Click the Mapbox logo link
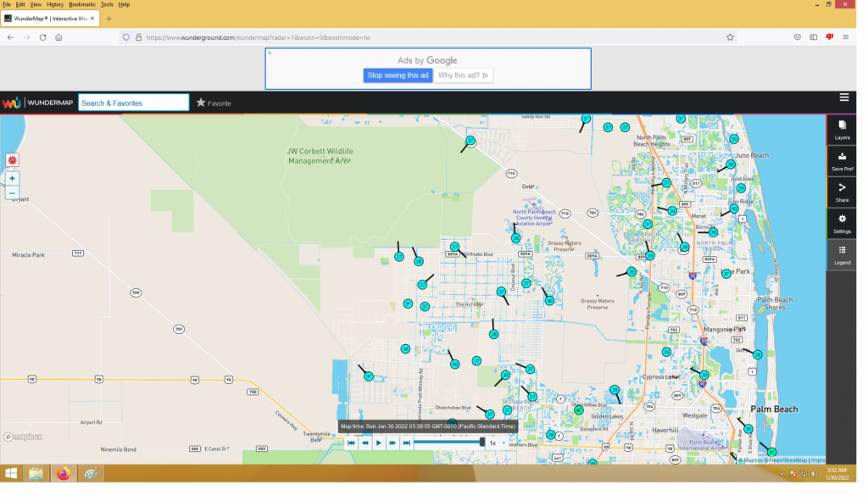 pyautogui.click(x=23, y=437)
